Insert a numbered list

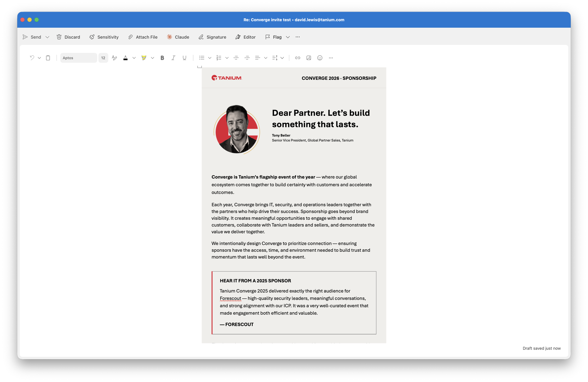[x=219, y=58]
